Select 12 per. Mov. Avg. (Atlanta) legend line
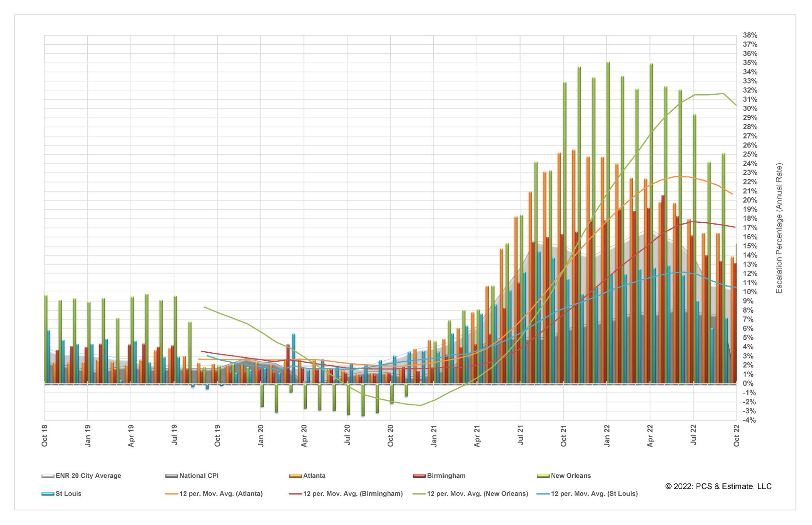The height and width of the screenshot is (525, 812). pos(172,494)
